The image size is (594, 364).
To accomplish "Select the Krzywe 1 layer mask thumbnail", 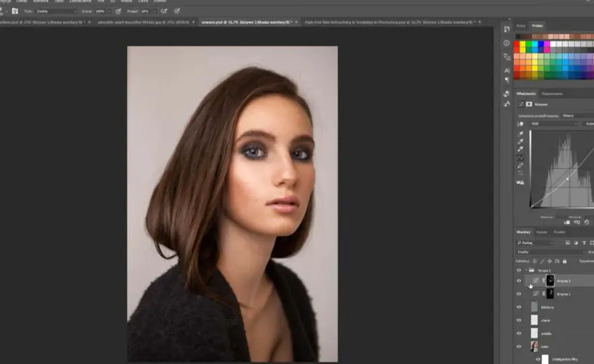I will point(550,294).
